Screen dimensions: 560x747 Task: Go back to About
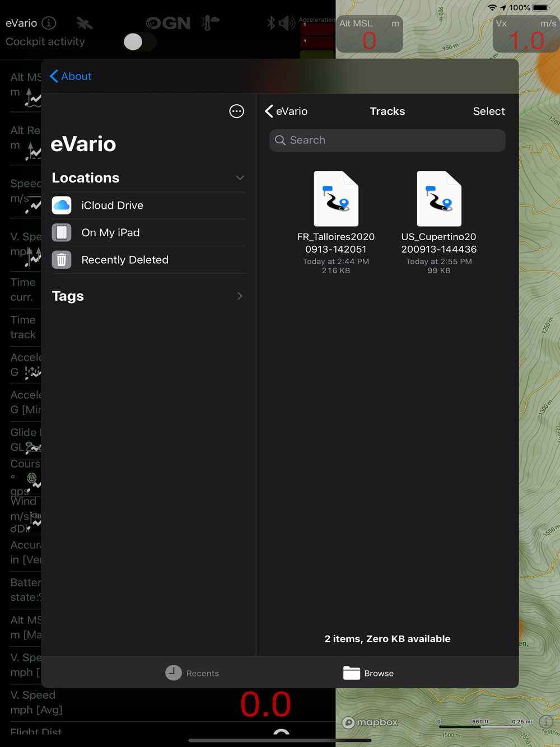tap(71, 76)
